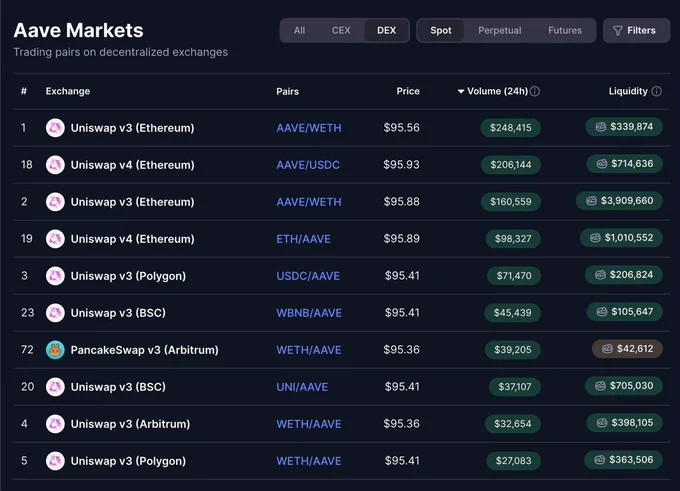The image size is (680, 491).
Task: Switch to the Perpetual tab
Action: pyautogui.click(x=500, y=30)
